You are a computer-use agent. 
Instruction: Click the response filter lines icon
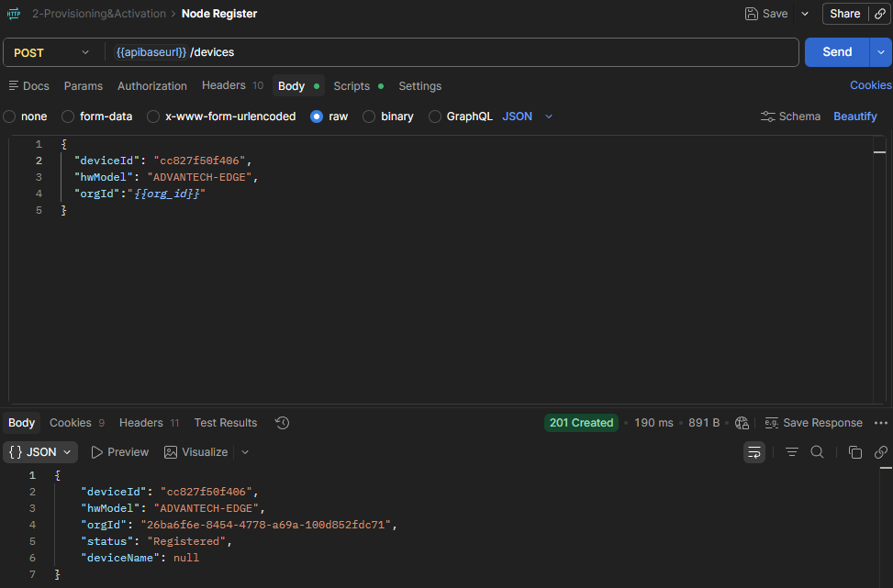click(792, 452)
